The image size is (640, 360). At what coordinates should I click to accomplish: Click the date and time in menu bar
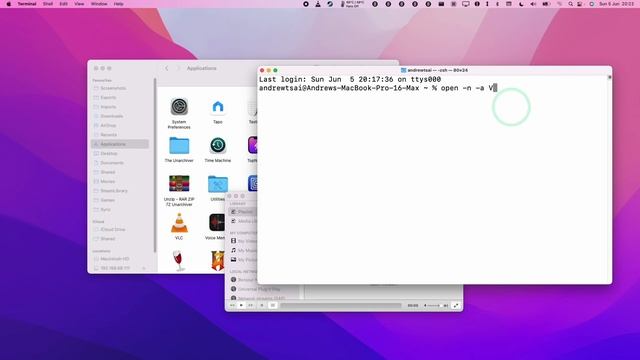[x=616, y=4]
